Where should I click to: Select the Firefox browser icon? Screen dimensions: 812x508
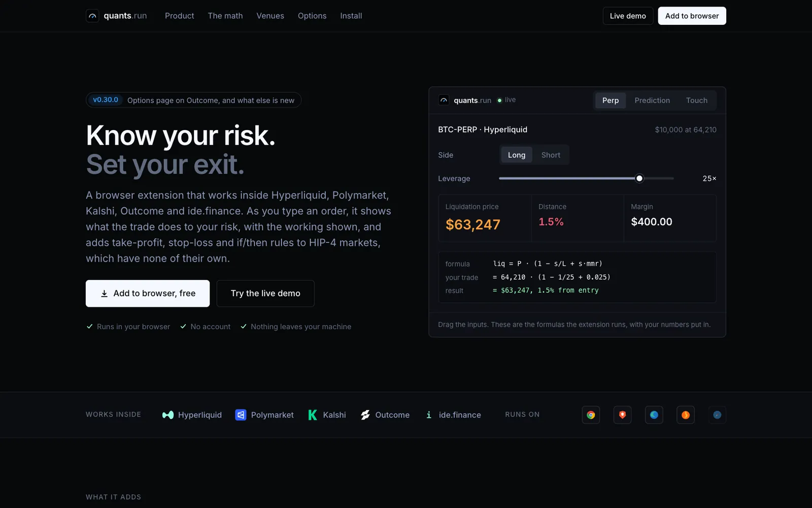tap(686, 415)
